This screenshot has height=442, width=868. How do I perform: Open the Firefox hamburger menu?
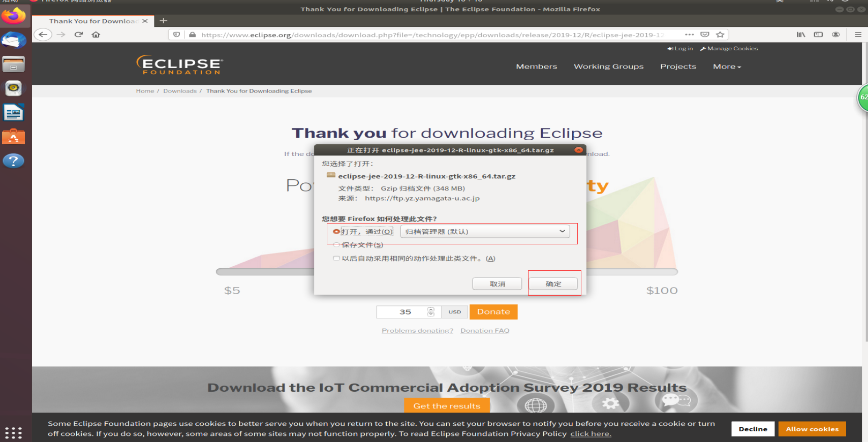858,35
